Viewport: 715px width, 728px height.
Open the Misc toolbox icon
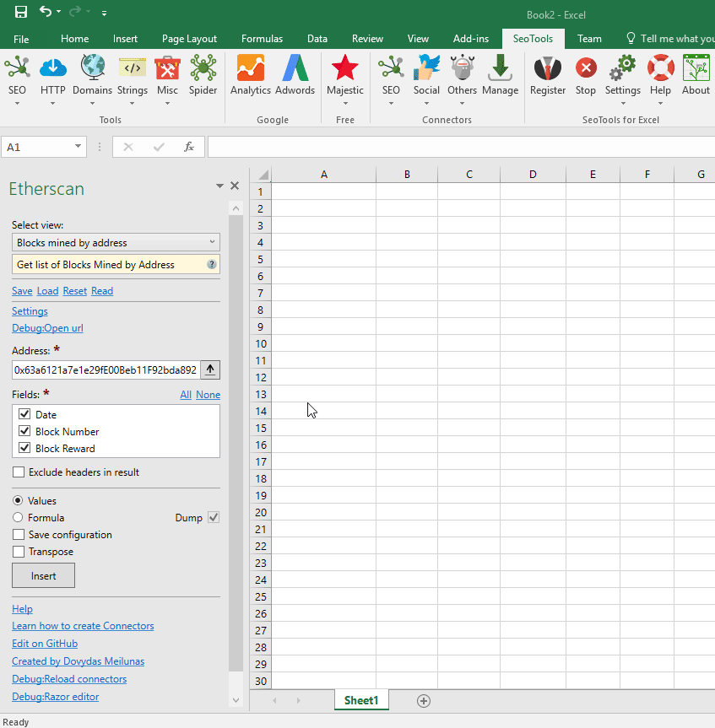click(167, 68)
